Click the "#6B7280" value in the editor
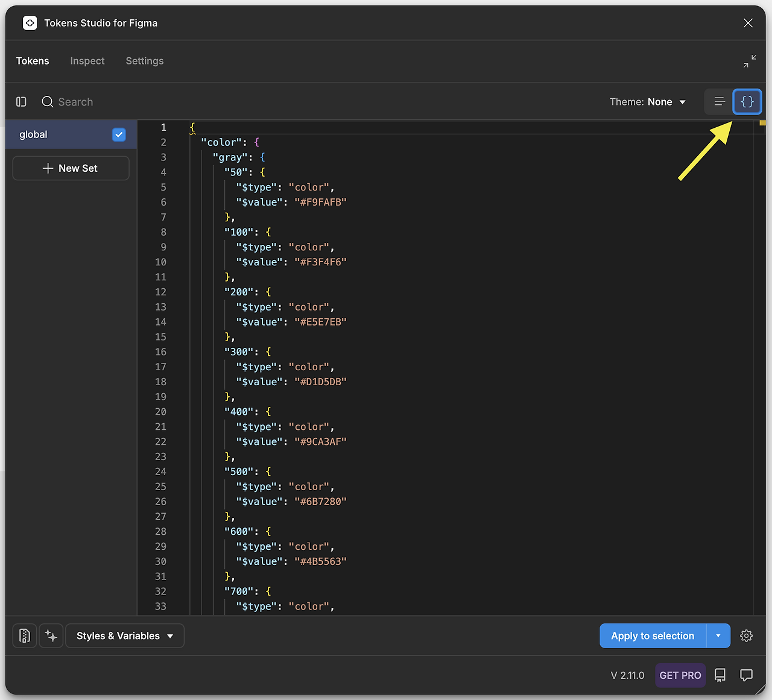 click(x=321, y=502)
